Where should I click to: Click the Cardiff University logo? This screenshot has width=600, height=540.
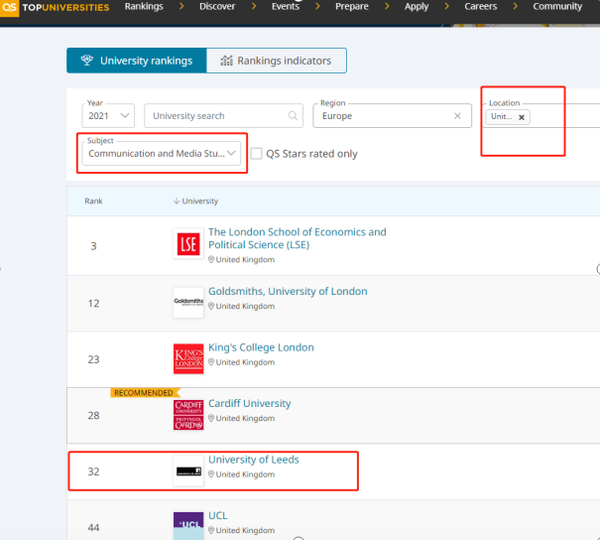click(188, 415)
